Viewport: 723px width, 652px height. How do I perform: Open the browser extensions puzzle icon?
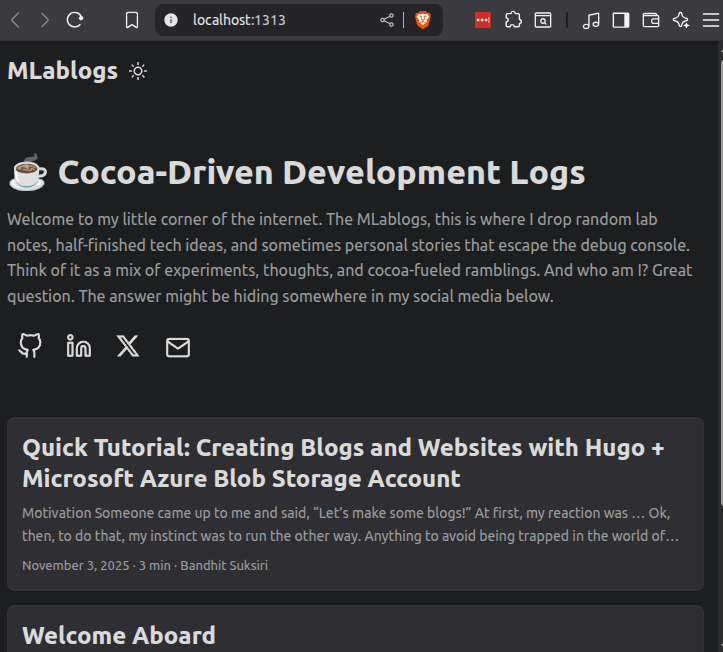(513, 20)
